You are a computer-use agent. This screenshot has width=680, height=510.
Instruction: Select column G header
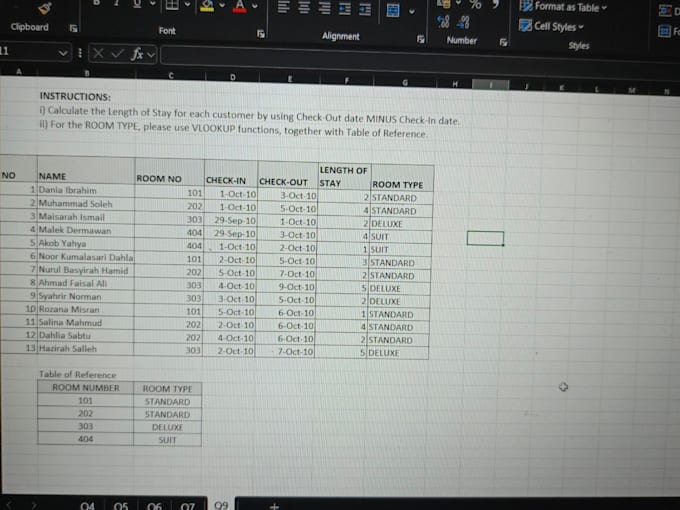405,82
